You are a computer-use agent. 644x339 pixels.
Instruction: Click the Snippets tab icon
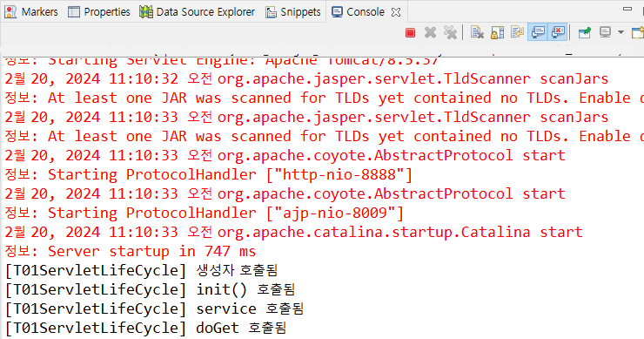pyautogui.click(x=271, y=12)
